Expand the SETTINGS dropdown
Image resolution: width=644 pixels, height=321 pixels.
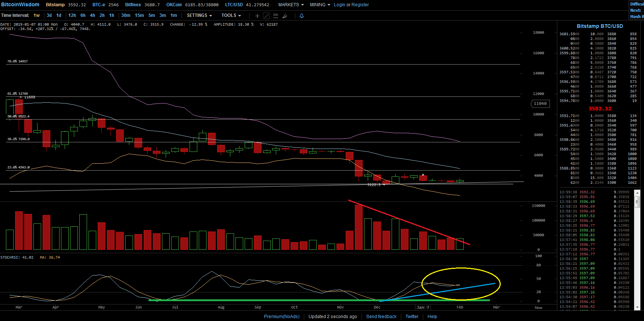[x=199, y=15]
